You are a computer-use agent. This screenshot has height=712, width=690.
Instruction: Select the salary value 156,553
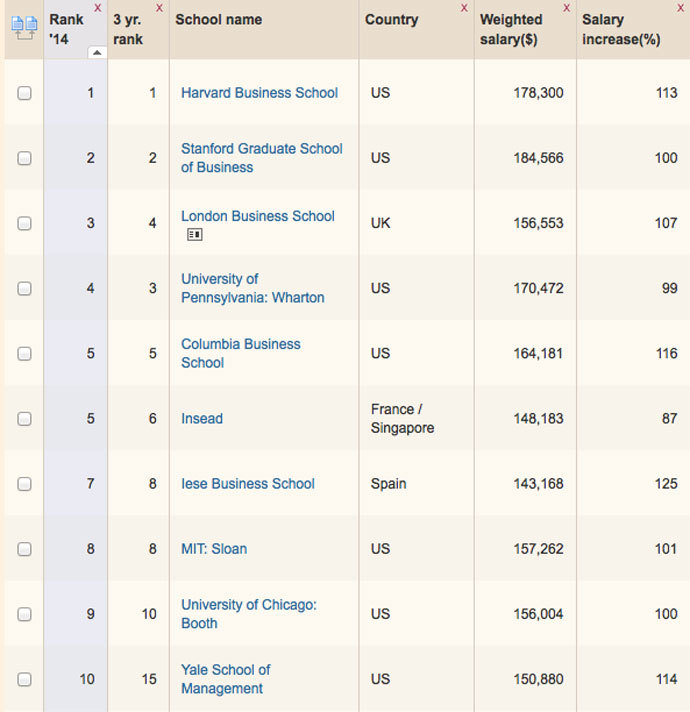click(x=538, y=223)
